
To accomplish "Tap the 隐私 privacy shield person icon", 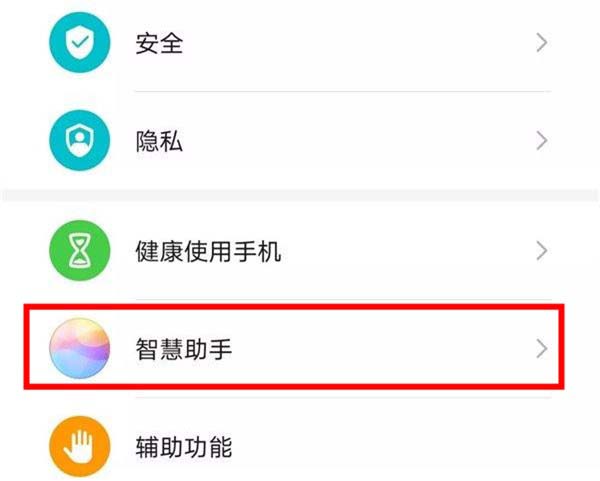I will [80, 140].
